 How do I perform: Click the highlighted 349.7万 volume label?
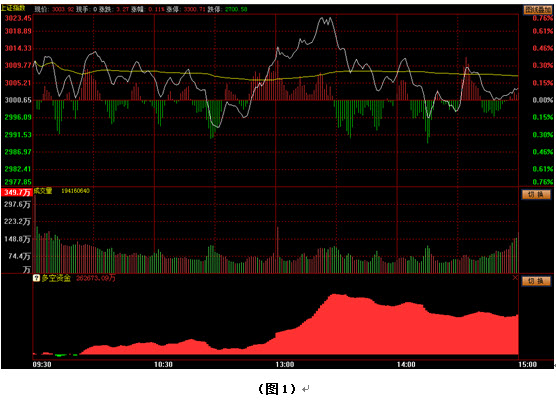coord(17,193)
